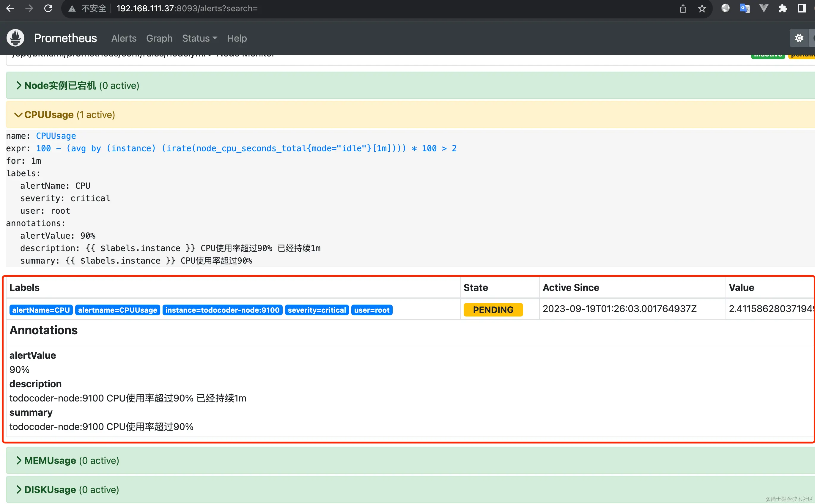The image size is (815, 504).
Task: Open the CPUUsage name link
Action: [56, 136]
